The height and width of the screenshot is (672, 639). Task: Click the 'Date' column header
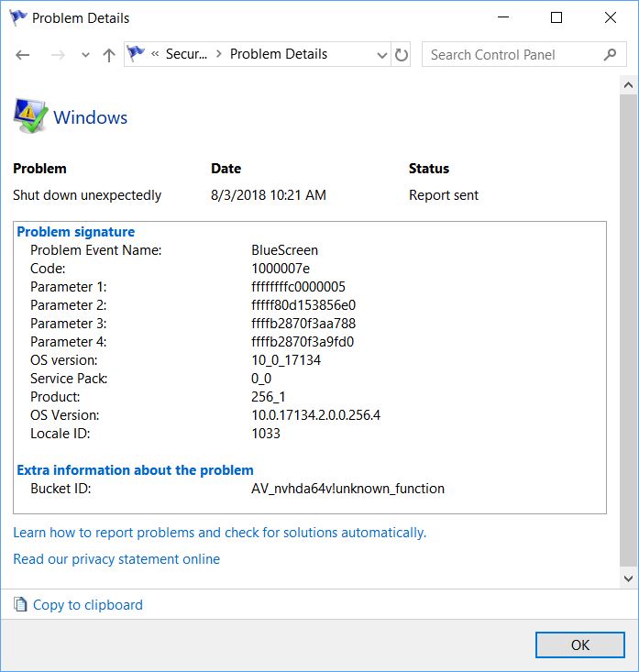click(226, 169)
